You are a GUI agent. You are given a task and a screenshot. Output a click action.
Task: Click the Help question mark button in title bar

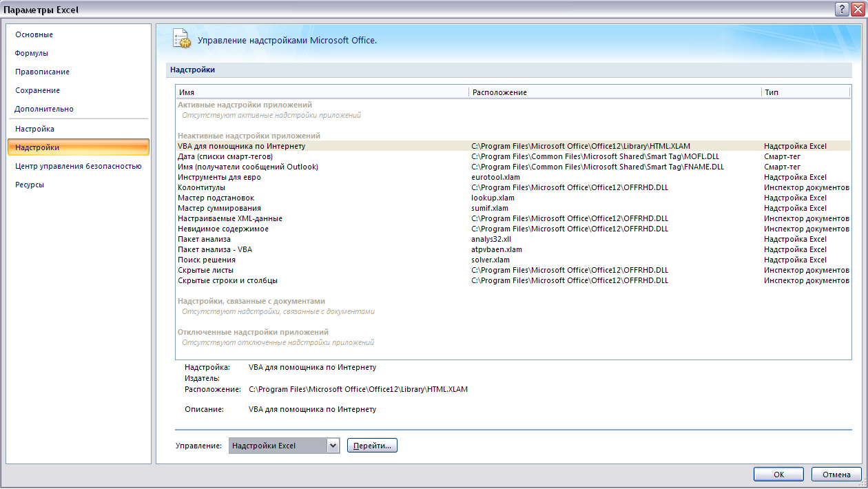(841, 9)
